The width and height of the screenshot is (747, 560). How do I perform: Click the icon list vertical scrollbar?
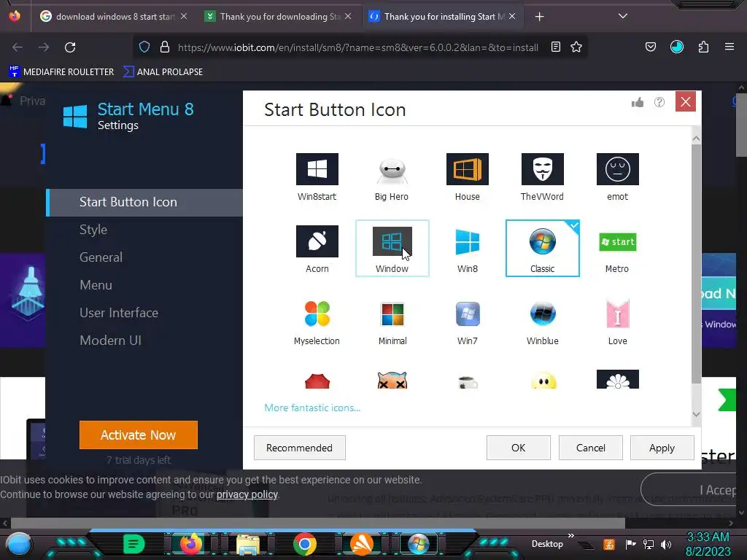tap(696, 264)
